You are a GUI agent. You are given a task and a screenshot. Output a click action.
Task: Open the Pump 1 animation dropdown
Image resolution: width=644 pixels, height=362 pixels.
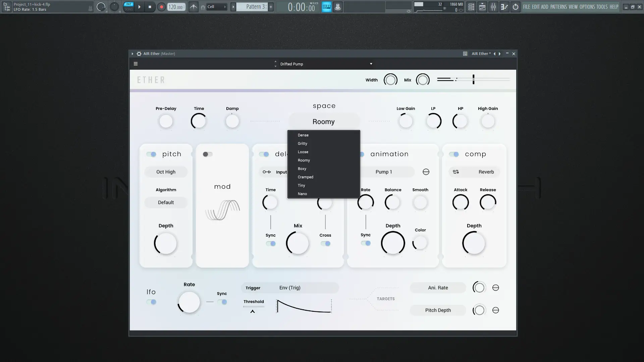[383, 172]
